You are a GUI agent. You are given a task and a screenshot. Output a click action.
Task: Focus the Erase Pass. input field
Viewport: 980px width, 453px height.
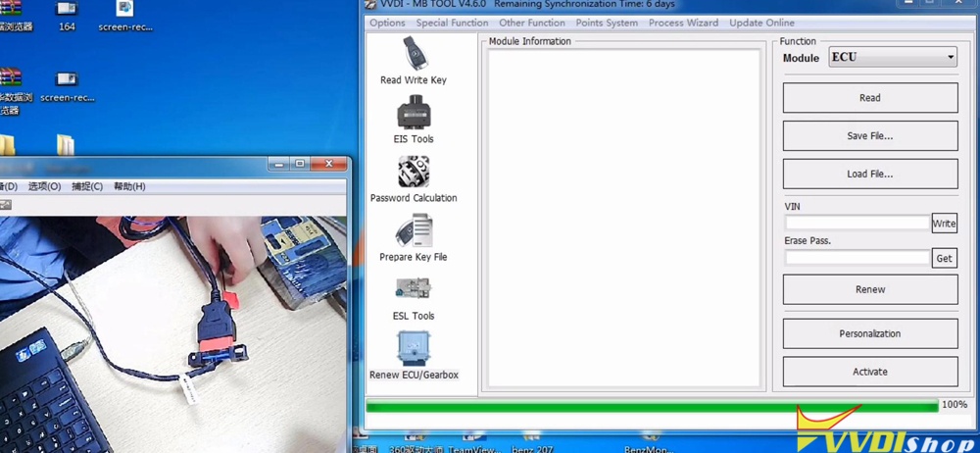coord(857,258)
